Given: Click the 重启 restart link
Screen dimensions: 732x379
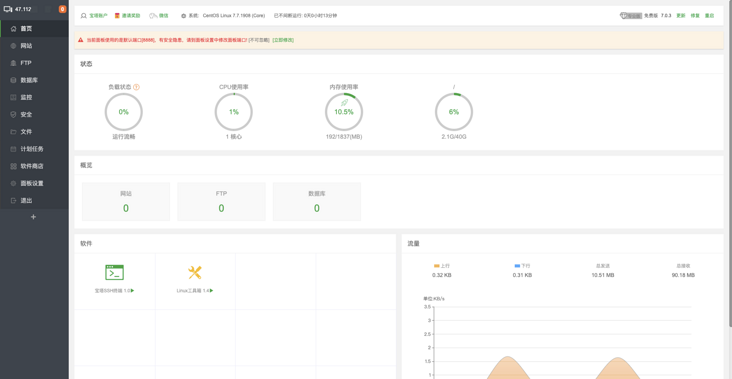Looking at the screenshot, I should [x=710, y=15].
